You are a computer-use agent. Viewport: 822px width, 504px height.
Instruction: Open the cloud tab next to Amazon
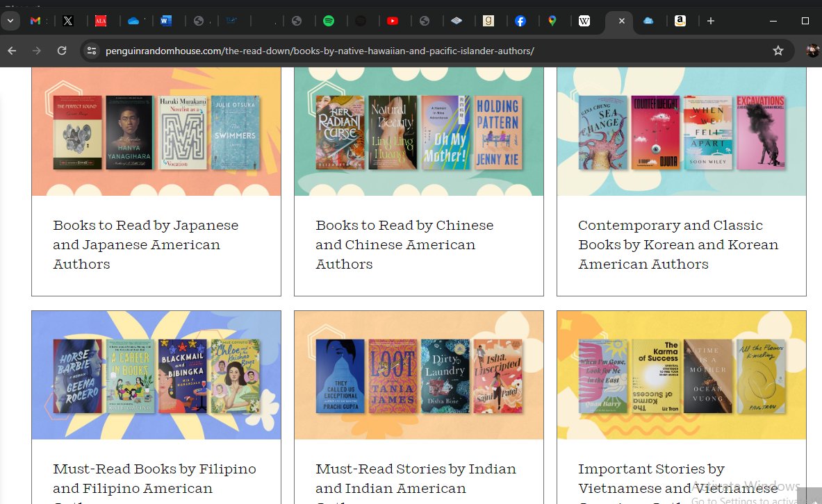point(648,21)
